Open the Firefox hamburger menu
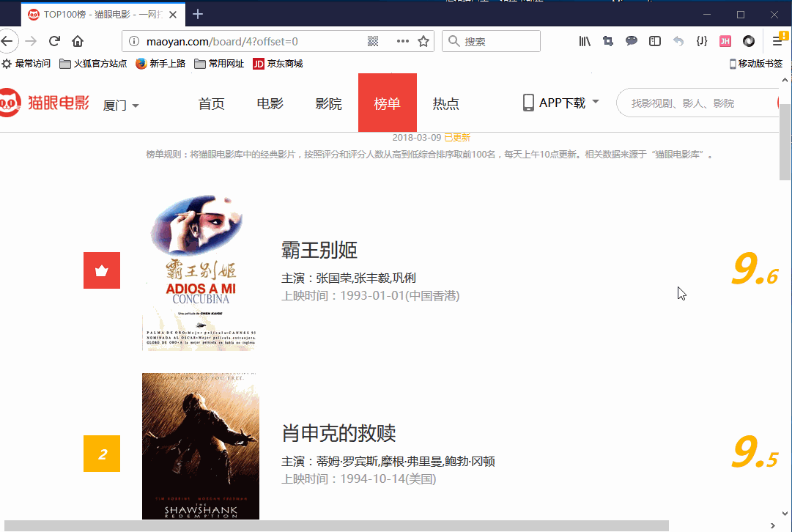792x532 pixels. (778, 42)
